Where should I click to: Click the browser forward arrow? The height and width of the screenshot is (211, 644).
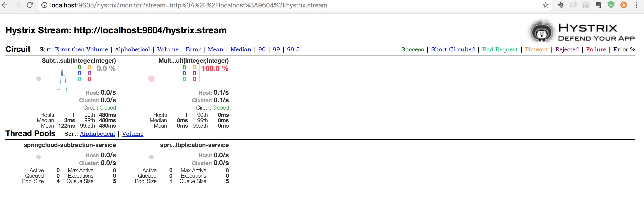point(17,5)
